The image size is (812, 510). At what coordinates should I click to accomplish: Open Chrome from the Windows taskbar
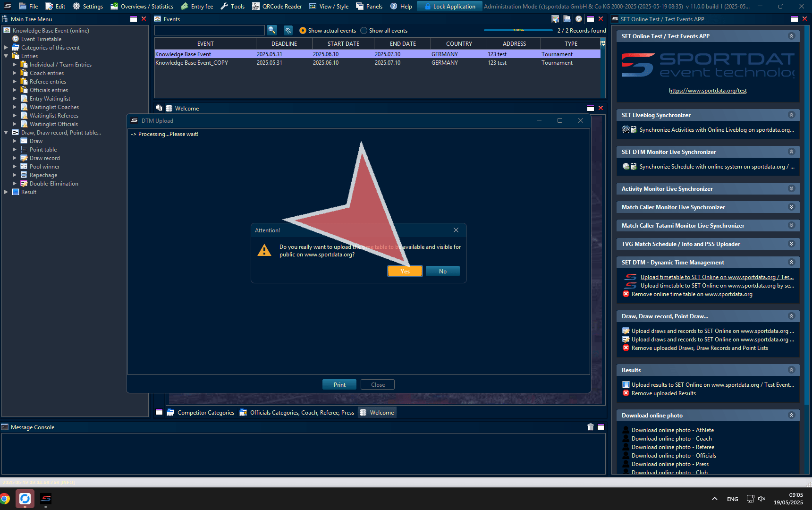5,499
